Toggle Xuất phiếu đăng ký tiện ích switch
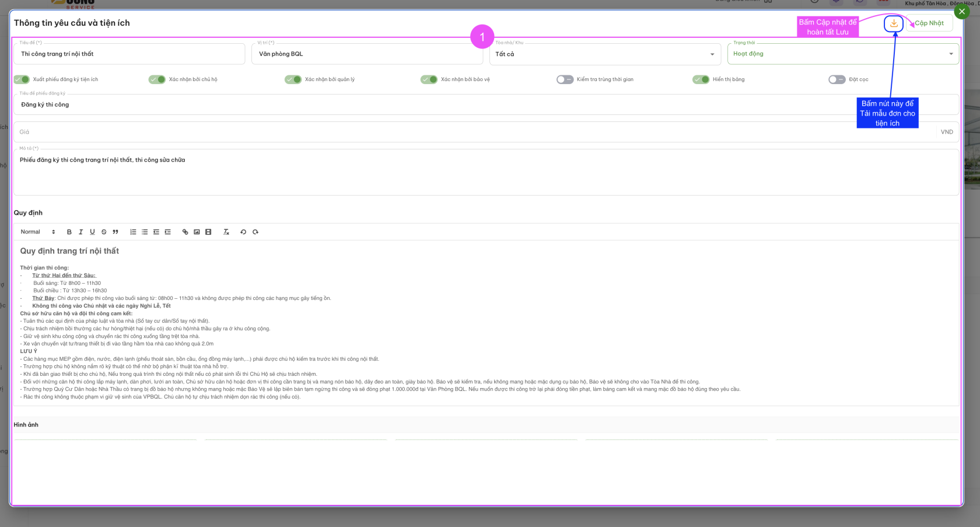 22,79
